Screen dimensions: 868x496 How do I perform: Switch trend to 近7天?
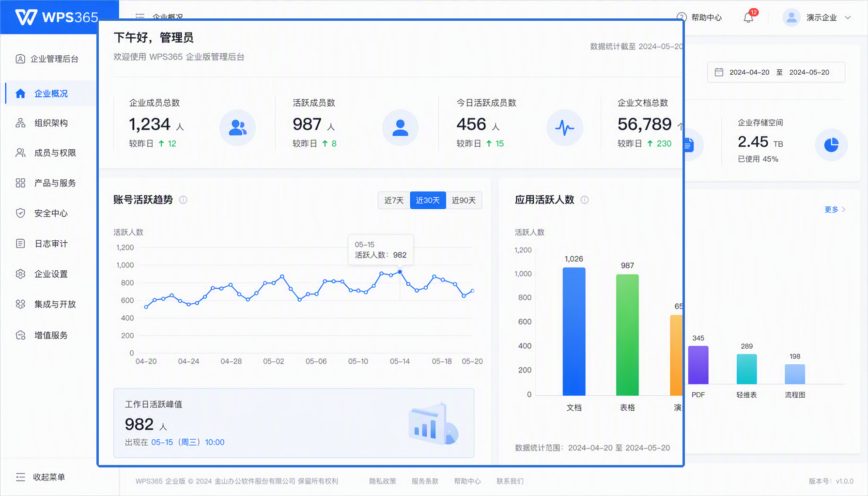coord(394,200)
